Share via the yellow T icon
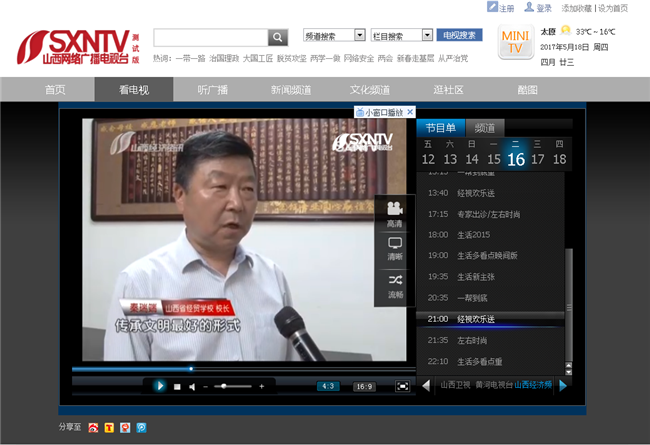650x445 pixels. [109, 428]
